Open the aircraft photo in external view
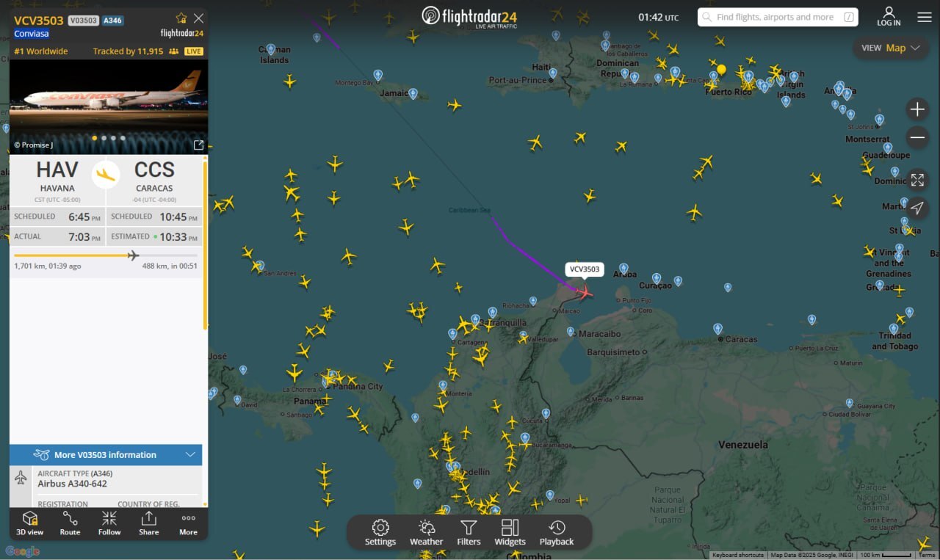 click(198, 145)
